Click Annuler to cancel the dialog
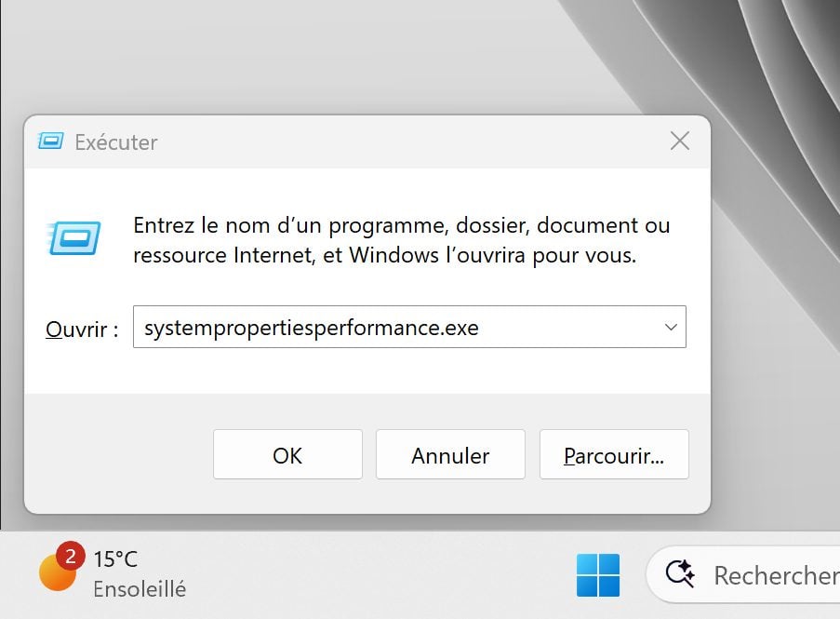The height and width of the screenshot is (619, 840). 450,455
